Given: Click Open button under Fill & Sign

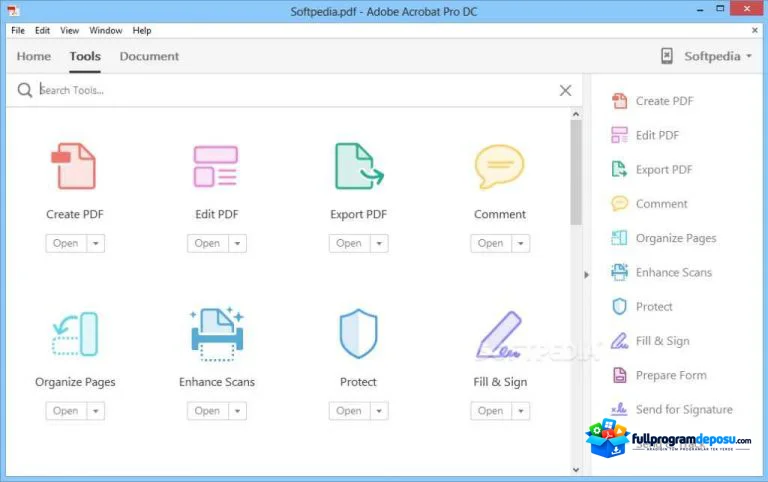Looking at the screenshot, I should 491,411.
